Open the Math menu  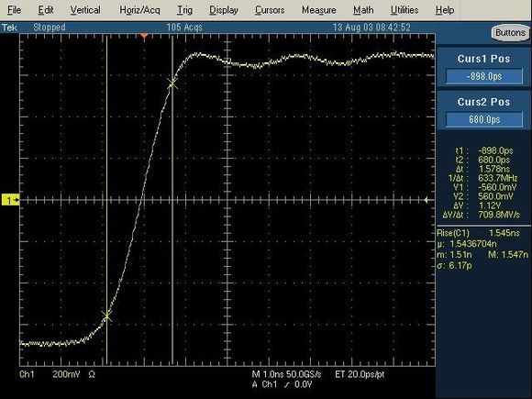click(363, 10)
